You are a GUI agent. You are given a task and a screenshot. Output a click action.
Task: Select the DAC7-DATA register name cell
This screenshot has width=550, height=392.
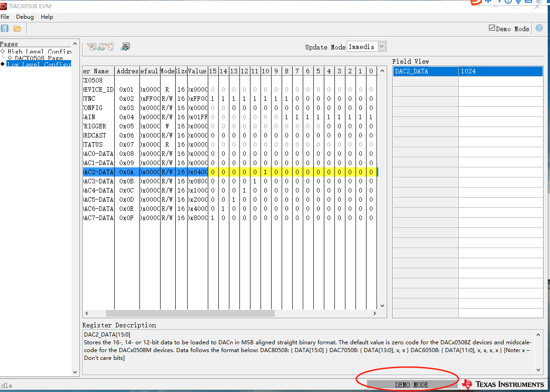coord(99,218)
